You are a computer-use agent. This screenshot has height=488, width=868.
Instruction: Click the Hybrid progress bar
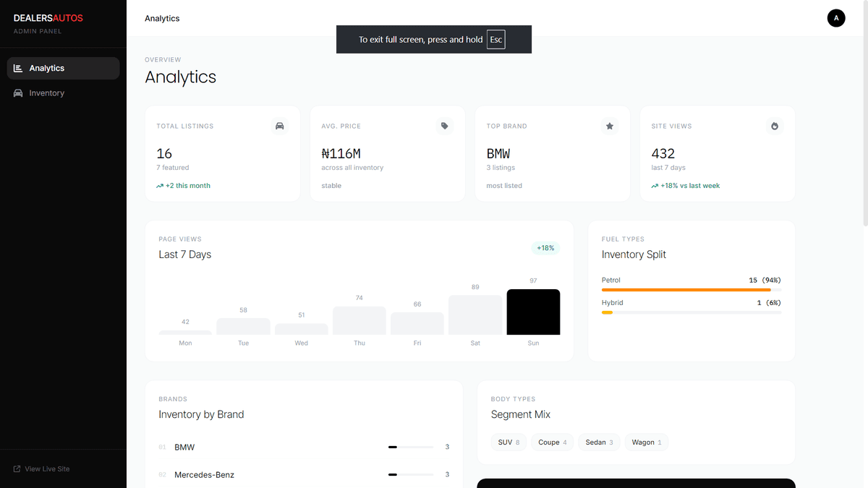pos(692,312)
